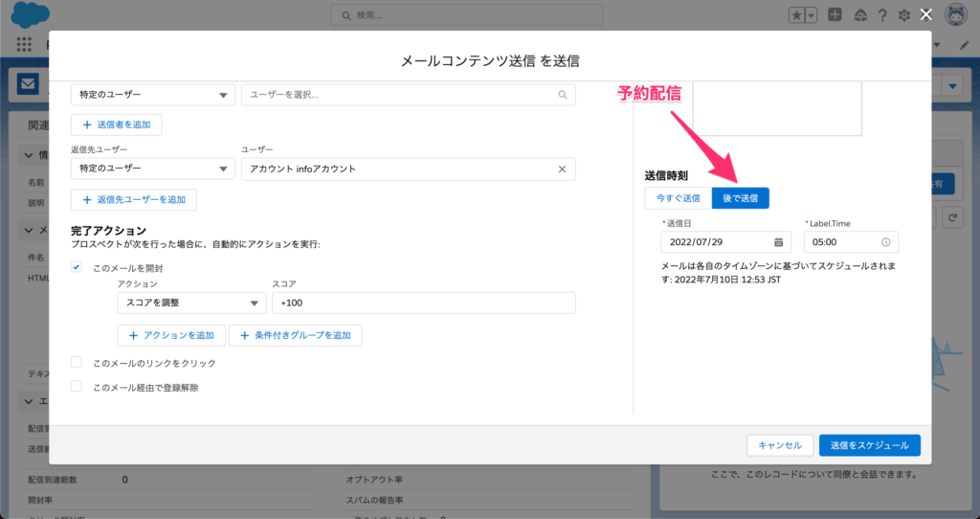
Task: Click the App Launcher grid icon
Action: tap(25, 45)
